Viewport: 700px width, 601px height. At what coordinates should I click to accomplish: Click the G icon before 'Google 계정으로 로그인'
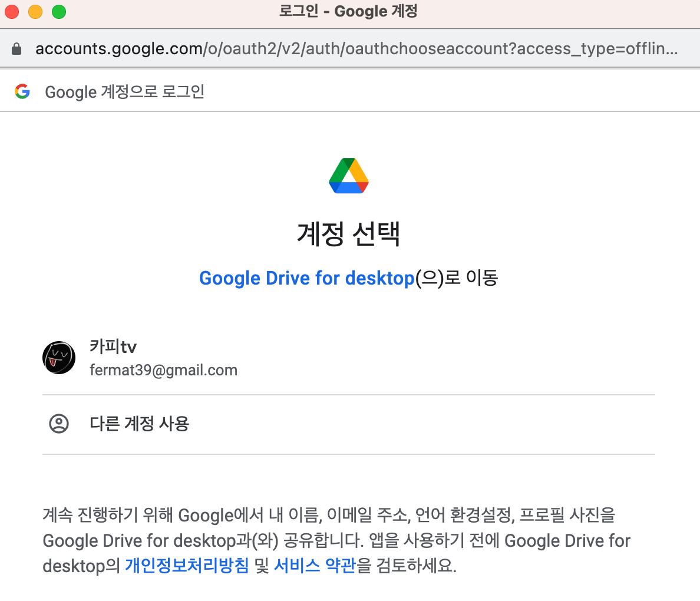click(x=23, y=90)
